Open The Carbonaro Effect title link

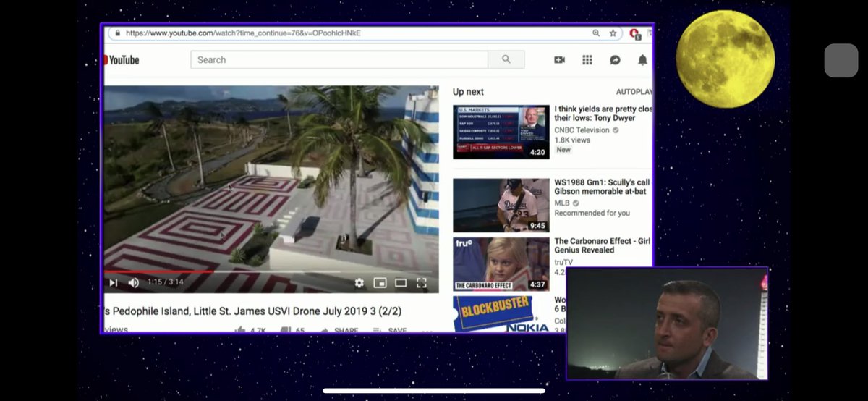click(603, 245)
